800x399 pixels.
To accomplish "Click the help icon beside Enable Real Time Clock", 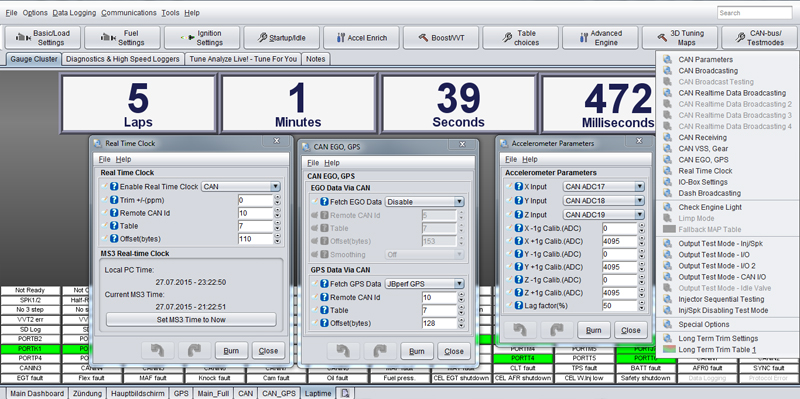I will [114, 187].
